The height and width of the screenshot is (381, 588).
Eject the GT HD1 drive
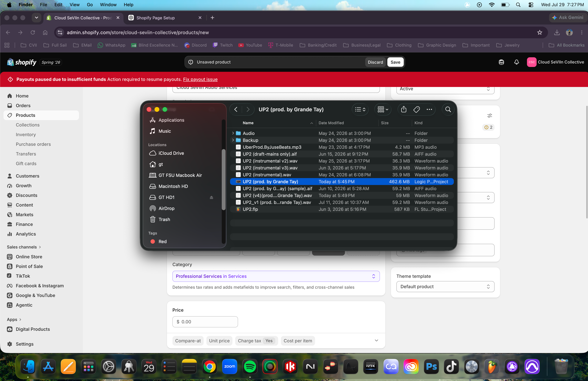click(x=211, y=197)
